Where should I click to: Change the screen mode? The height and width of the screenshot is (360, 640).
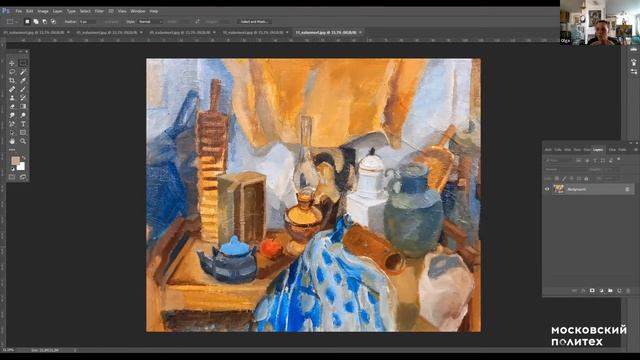point(23,177)
